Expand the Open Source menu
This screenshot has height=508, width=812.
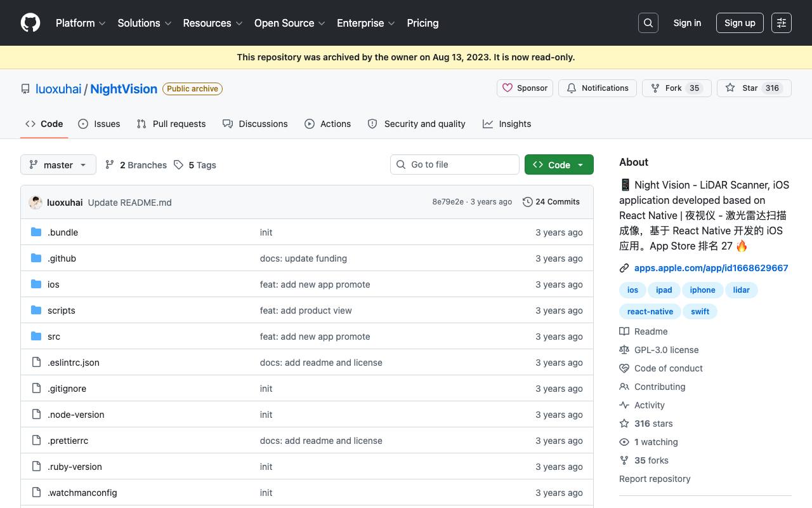click(290, 23)
